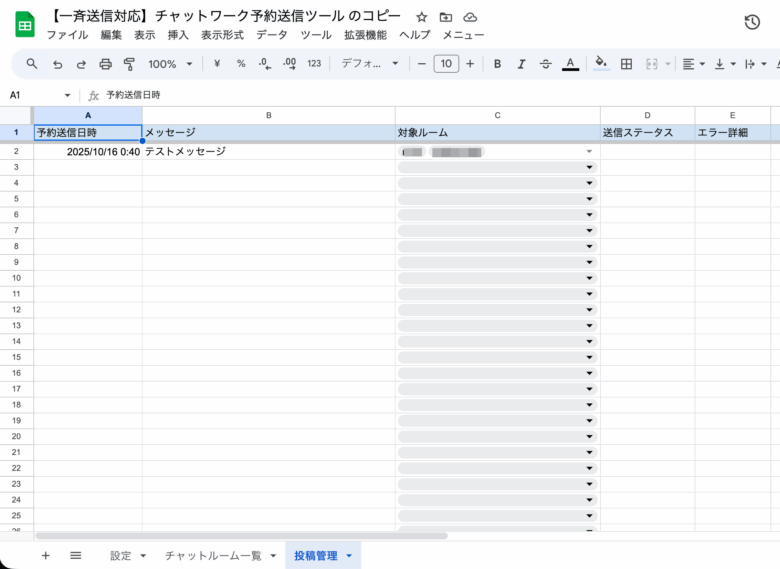The image size is (780, 569).
Task: Open version history clock icon
Action: coord(752,22)
